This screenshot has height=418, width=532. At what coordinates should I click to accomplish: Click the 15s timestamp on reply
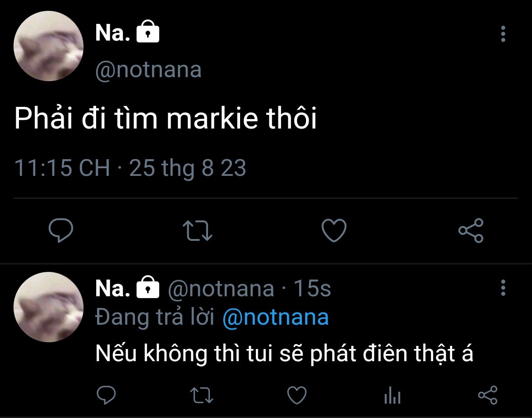312,289
